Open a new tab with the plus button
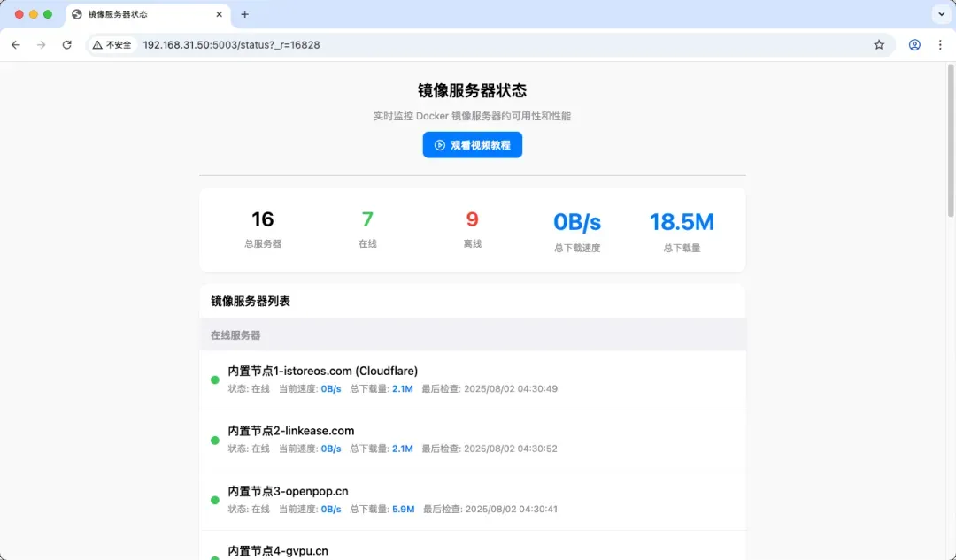956x560 pixels. coord(243,14)
